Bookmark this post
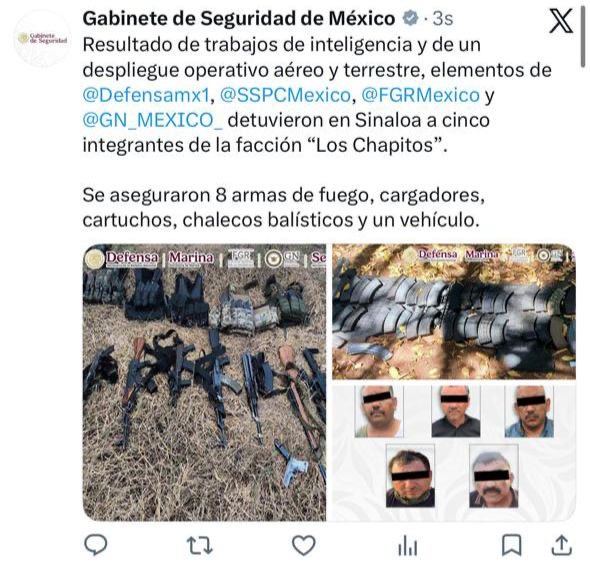This screenshot has width=590, height=565. (512, 545)
